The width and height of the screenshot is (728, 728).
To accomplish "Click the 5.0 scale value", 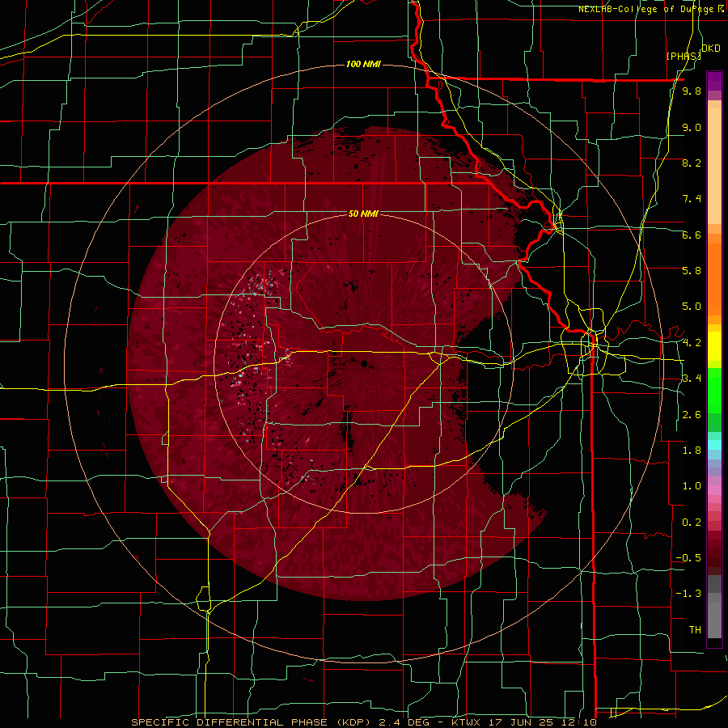I will click(x=692, y=307).
